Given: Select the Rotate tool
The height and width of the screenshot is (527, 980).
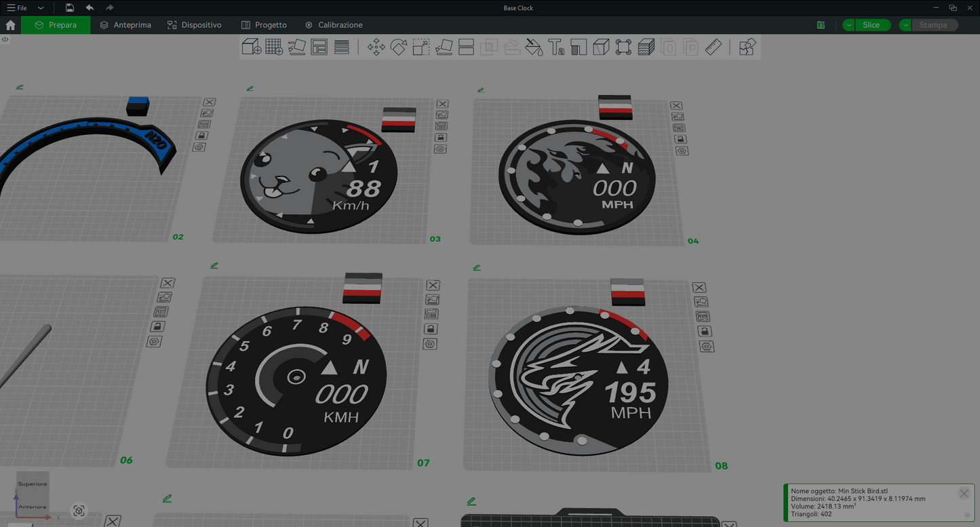Looking at the screenshot, I should tap(399, 47).
